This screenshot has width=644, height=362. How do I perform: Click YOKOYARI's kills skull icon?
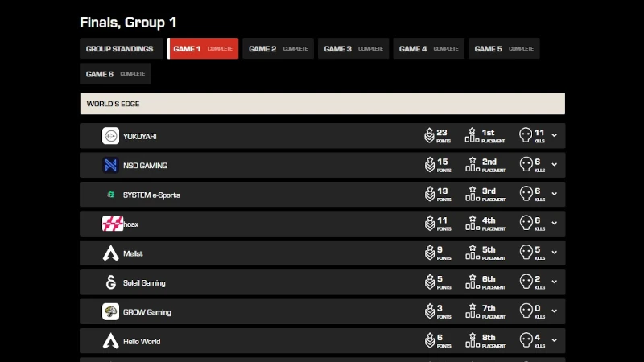coord(526,135)
